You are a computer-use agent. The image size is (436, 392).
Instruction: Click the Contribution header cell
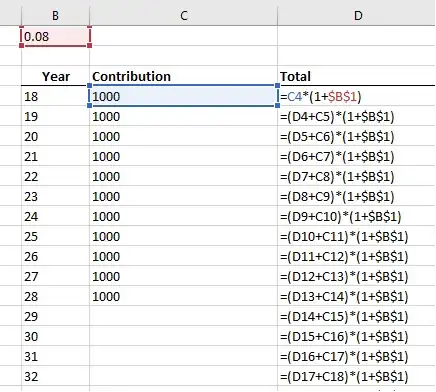(x=184, y=76)
